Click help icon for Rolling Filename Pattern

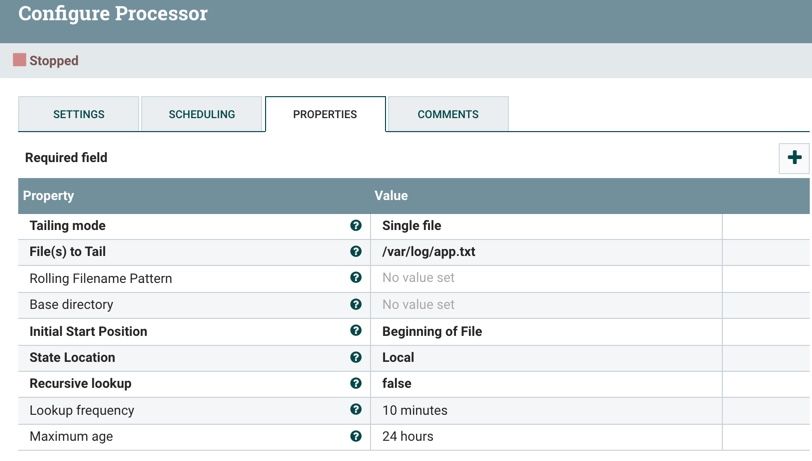coord(356,278)
